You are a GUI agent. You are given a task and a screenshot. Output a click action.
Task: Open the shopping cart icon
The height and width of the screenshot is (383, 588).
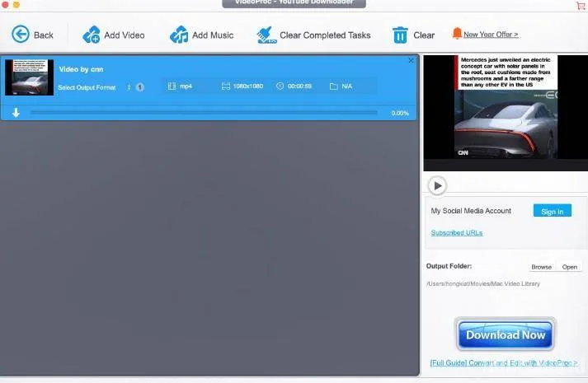pyautogui.click(x=581, y=6)
